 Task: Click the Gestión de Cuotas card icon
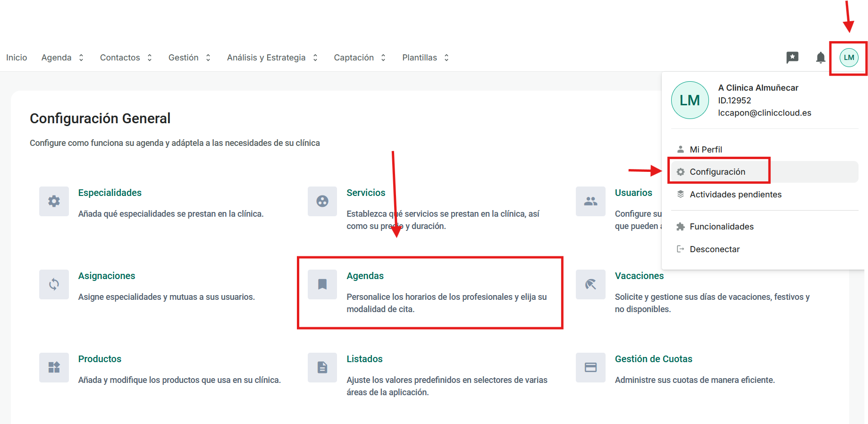click(x=590, y=367)
